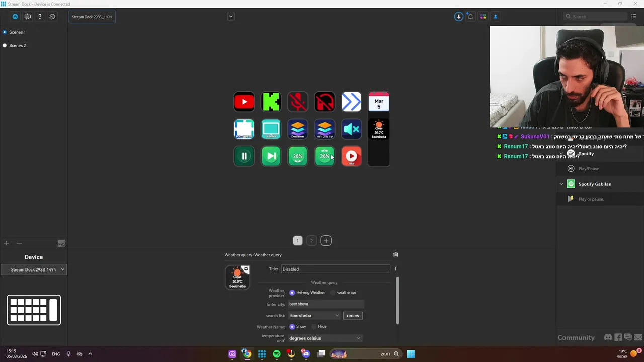Select the Play or pause action under Spotify Gabilan
644x362 pixels.
600,199
